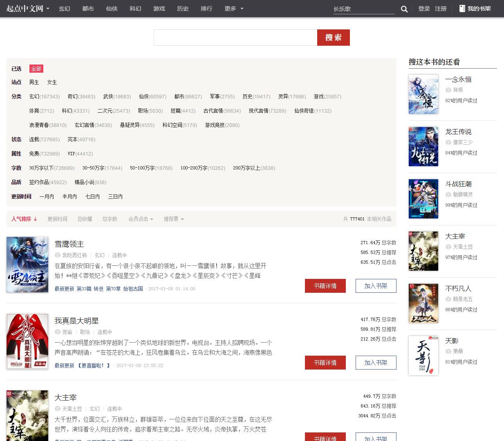
Task: Filter attribute VIP(44412)
Action: click(x=80, y=154)
